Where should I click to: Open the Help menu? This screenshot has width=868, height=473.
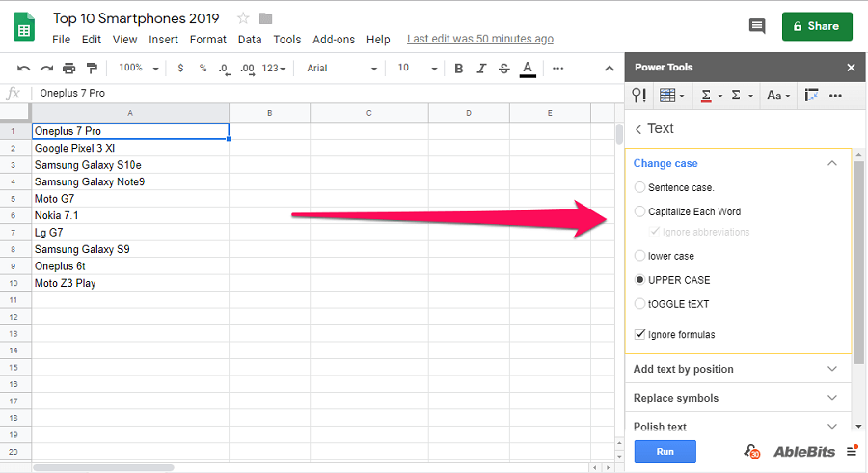pyautogui.click(x=378, y=40)
